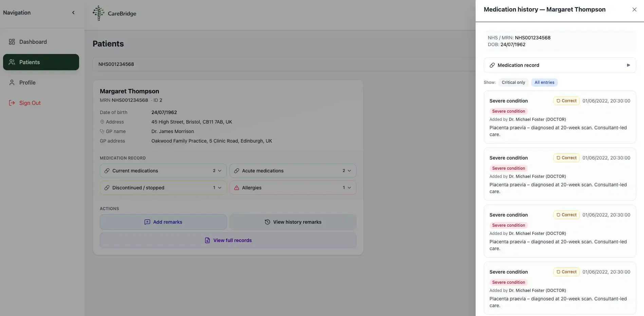The image size is (644, 316).
Task: Click the Oakwood Family Practice address text
Action: point(211,141)
